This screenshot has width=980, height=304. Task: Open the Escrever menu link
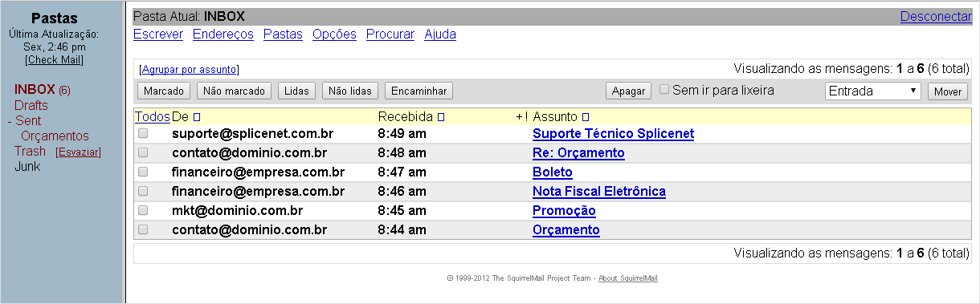click(x=158, y=34)
